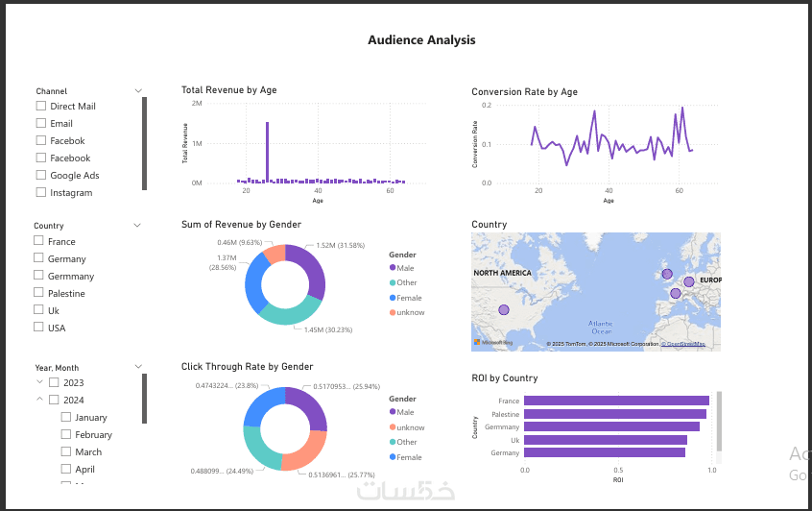Collapse the 2024 year node
The height and width of the screenshot is (511, 812).
click(x=39, y=399)
